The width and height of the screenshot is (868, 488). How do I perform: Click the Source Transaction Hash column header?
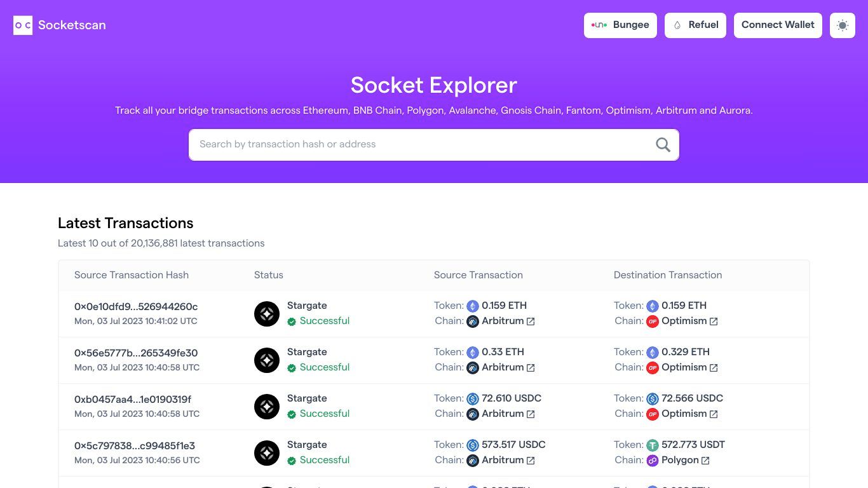click(x=132, y=275)
